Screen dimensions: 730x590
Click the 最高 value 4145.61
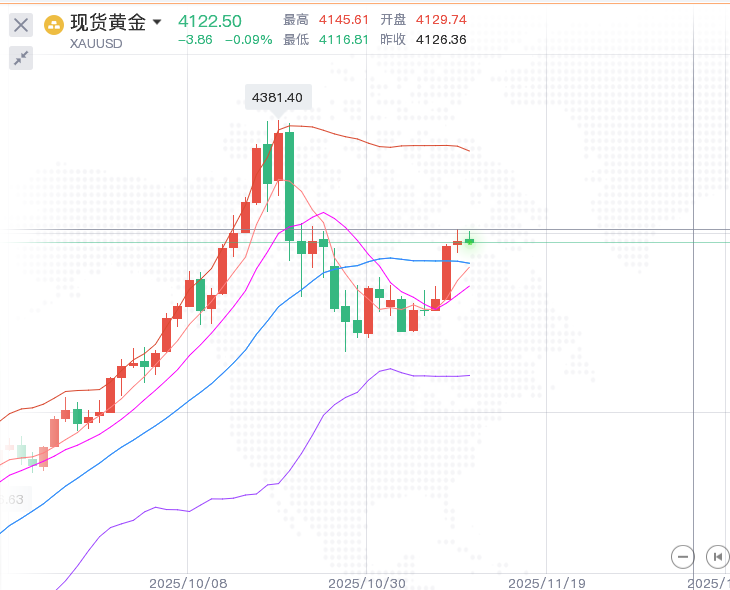click(x=344, y=20)
